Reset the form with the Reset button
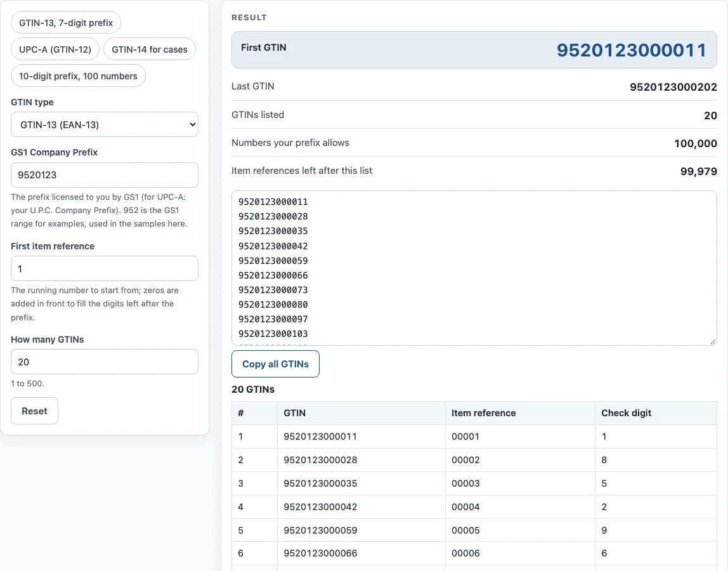The width and height of the screenshot is (728, 571). (x=34, y=411)
